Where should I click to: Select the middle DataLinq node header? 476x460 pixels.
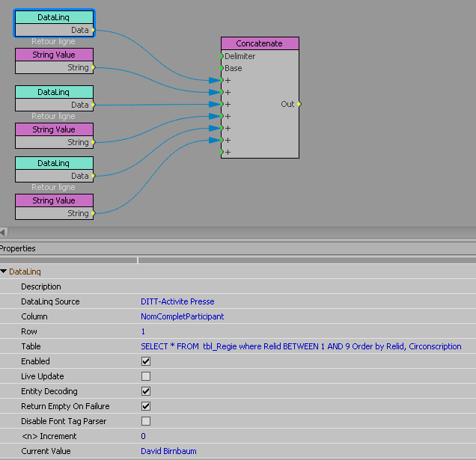point(54,92)
